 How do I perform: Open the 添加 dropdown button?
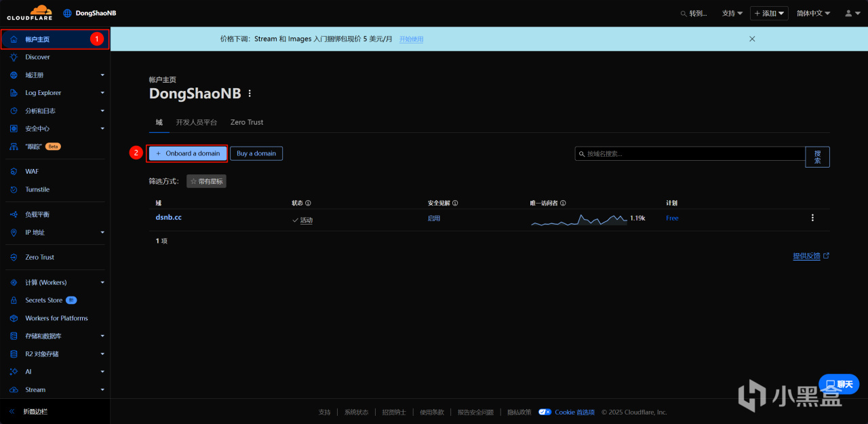[769, 13]
